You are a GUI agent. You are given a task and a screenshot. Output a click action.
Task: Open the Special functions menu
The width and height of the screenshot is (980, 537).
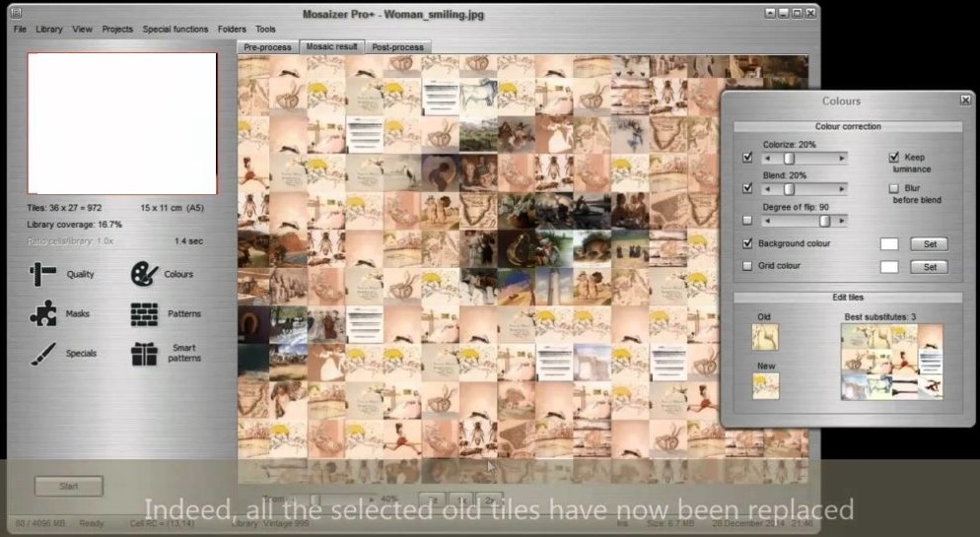(x=175, y=29)
